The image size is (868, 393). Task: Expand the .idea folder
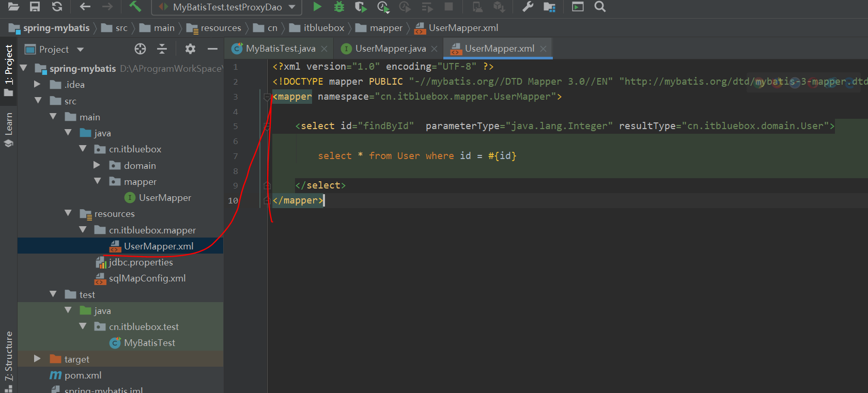(37, 84)
